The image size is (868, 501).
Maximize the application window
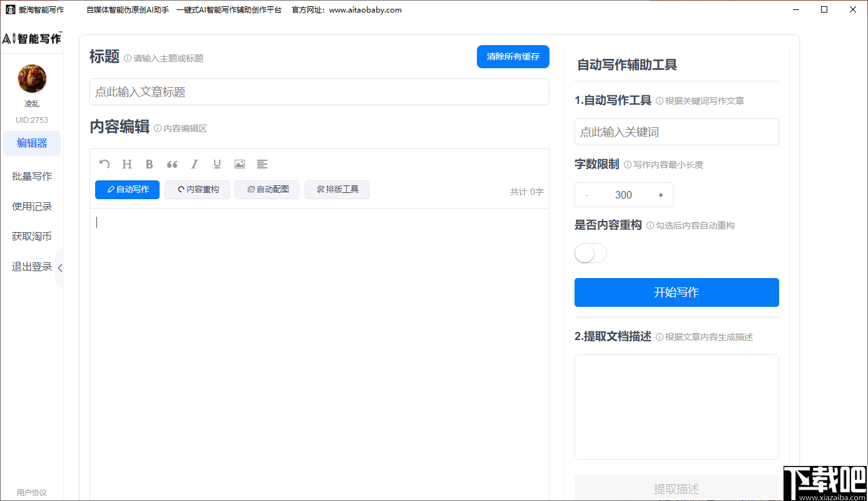824,10
